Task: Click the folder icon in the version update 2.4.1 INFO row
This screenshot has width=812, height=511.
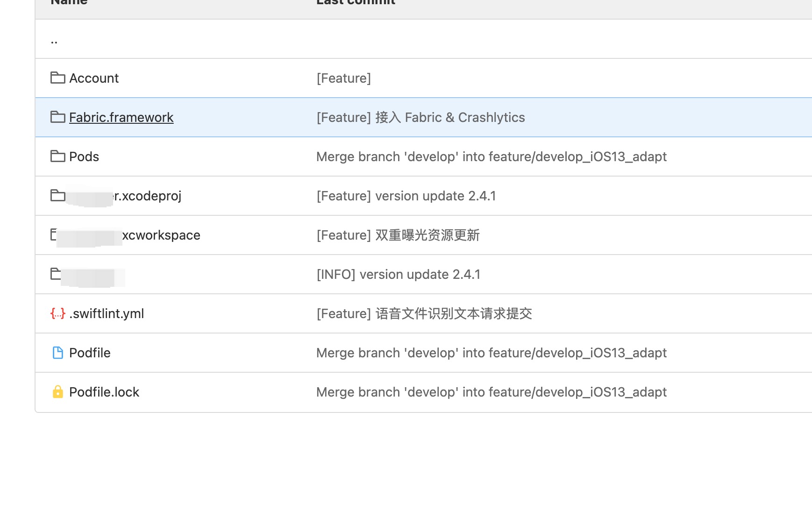Action: 55,274
